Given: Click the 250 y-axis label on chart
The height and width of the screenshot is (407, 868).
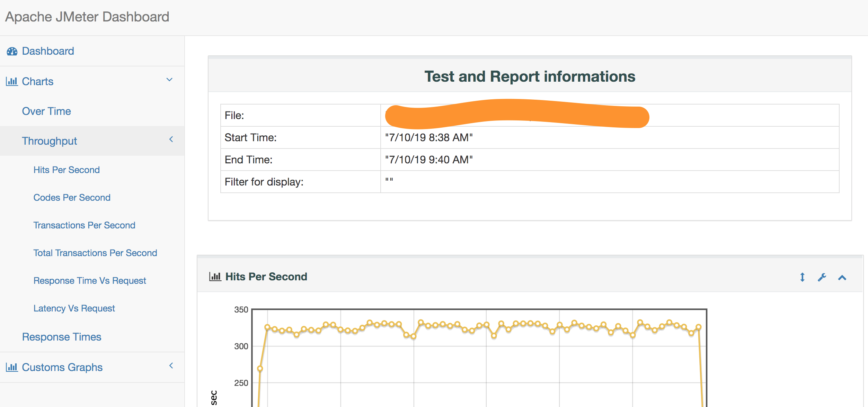Looking at the screenshot, I should click(x=241, y=383).
